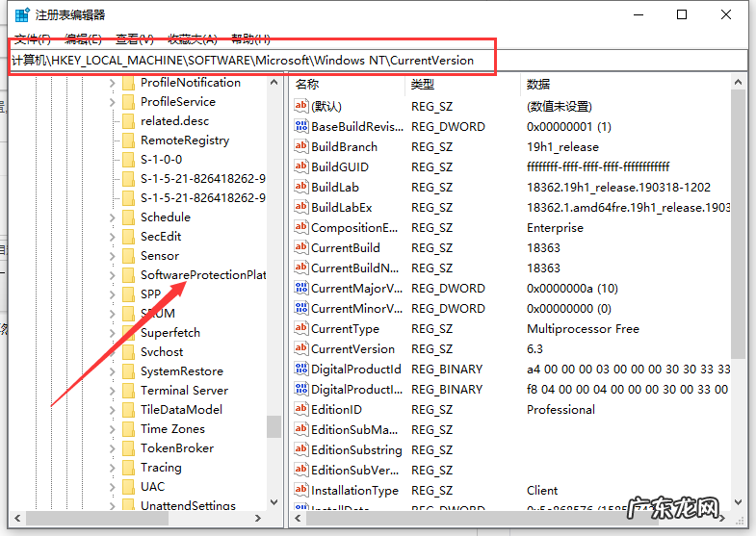Click the EditionID string value icon
756x536 pixels.
pos(301,409)
